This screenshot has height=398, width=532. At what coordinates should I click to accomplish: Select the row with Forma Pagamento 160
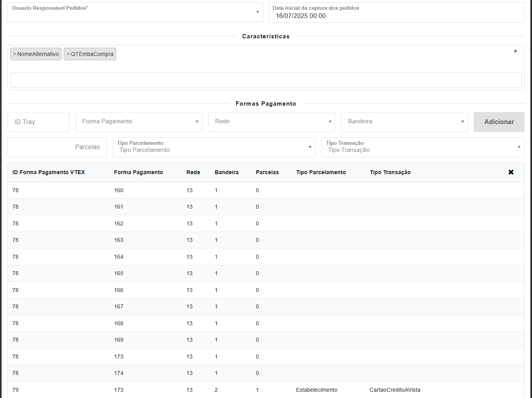click(x=119, y=191)
